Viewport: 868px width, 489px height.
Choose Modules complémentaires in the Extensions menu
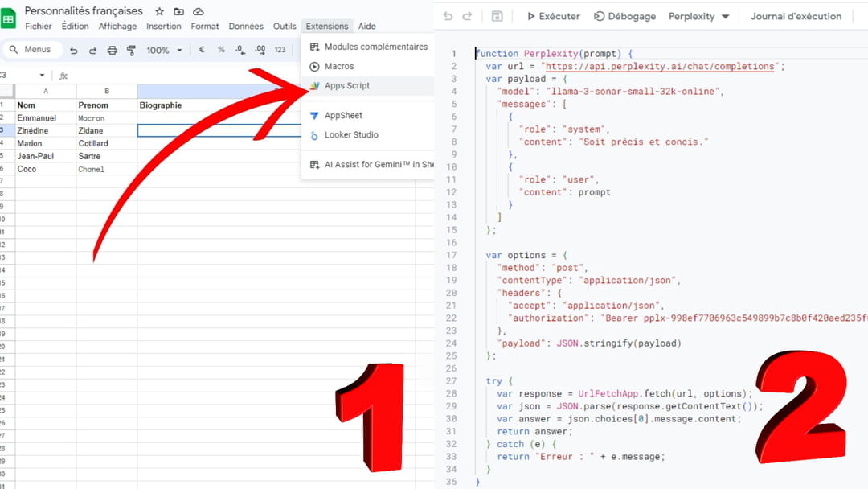coord(368,47)
